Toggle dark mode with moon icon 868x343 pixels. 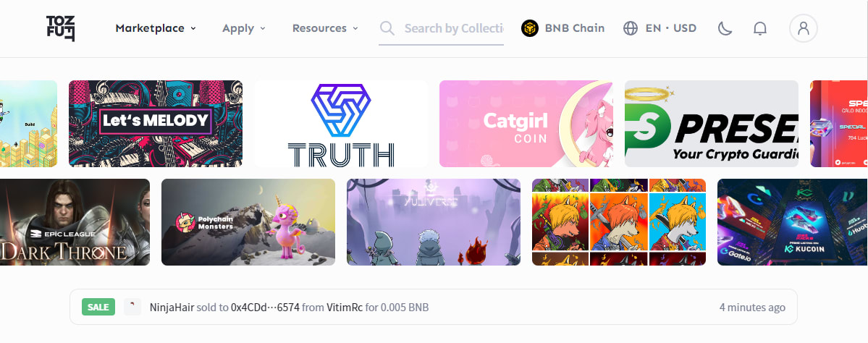[x=725, y=28]
